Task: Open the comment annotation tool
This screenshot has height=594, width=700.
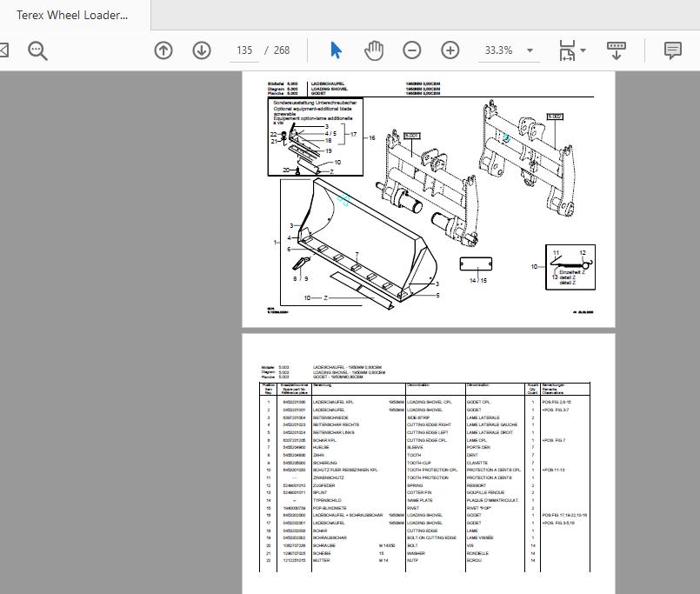Action: tap(671, 50)
